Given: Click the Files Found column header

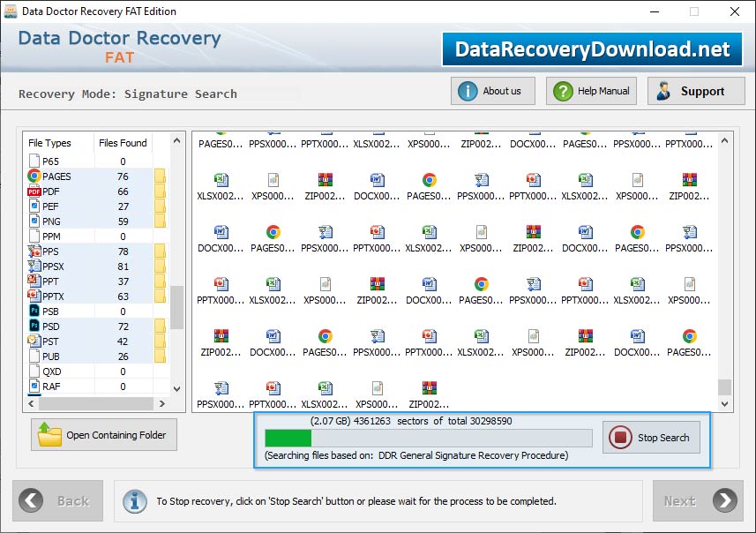Looking at the screenshot, I should (123, 143).
